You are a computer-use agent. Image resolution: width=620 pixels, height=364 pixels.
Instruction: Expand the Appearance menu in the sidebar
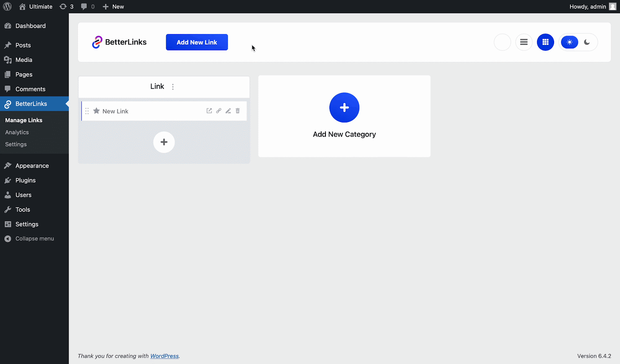(x=31, y=165)
